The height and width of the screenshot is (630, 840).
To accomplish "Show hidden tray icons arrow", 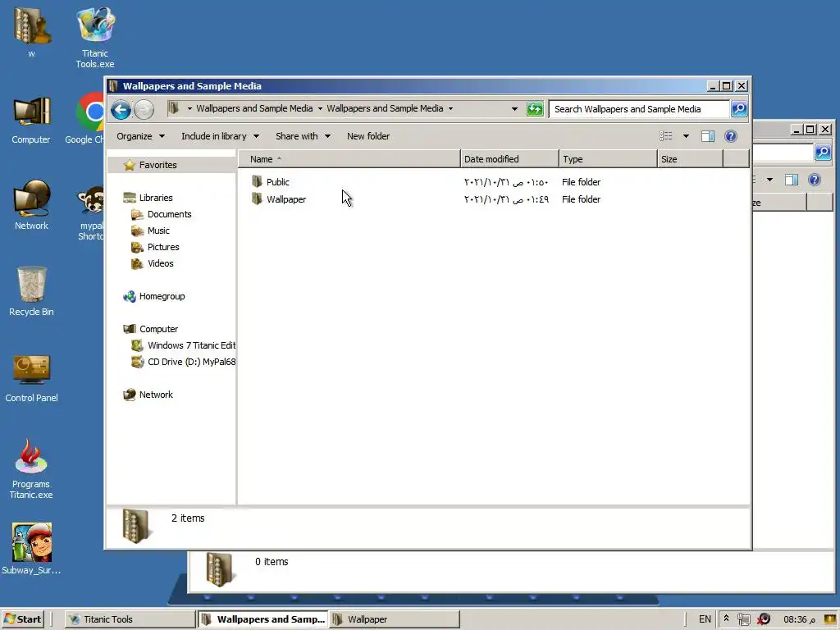I will point(726,619).
